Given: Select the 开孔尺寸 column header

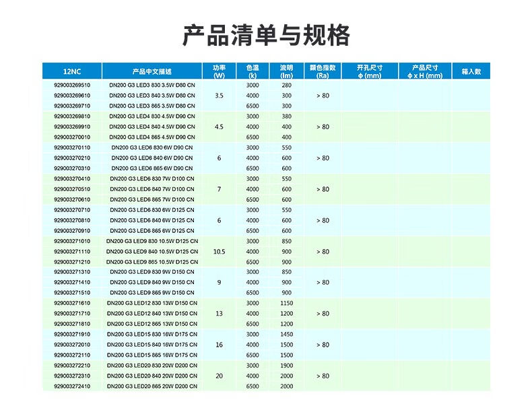Looking at the screenshot, I should tap(369, 71).
